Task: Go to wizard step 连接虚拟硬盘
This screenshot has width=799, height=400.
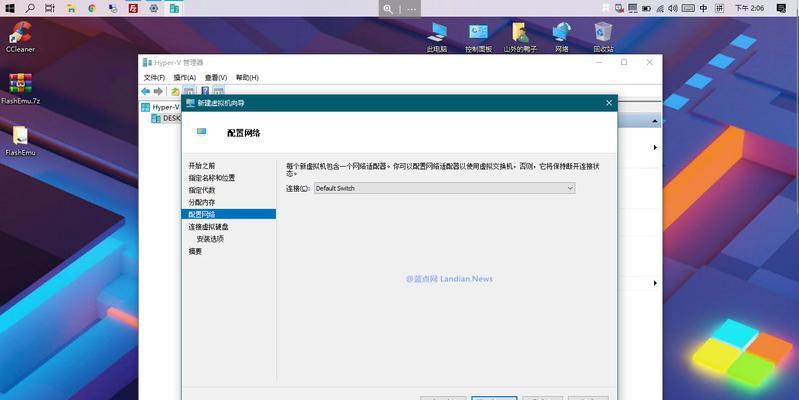Action: pos(208,227)
